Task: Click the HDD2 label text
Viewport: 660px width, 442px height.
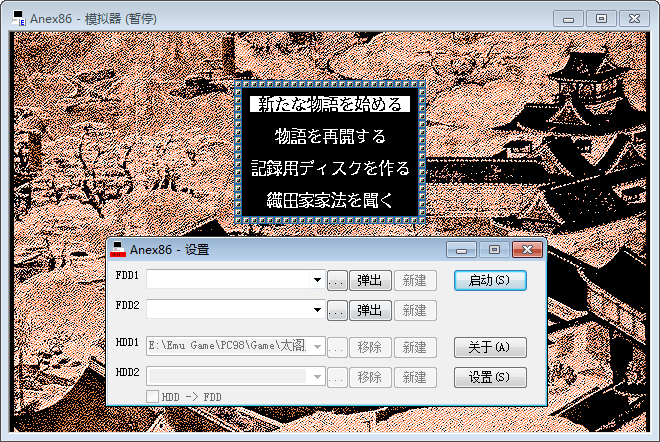Action: coord(127,372)
